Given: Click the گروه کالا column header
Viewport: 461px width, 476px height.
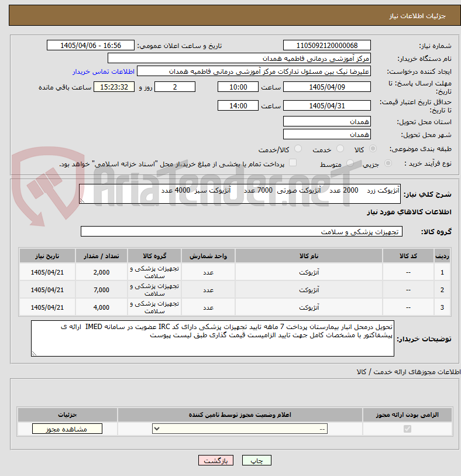Looking at the screenshot, I should point(154,256).
